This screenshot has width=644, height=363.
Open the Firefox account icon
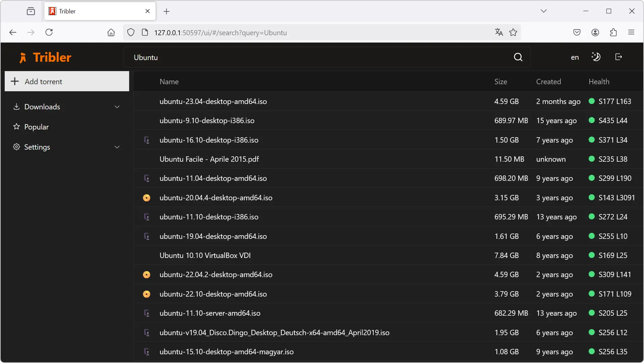[595, 32]
